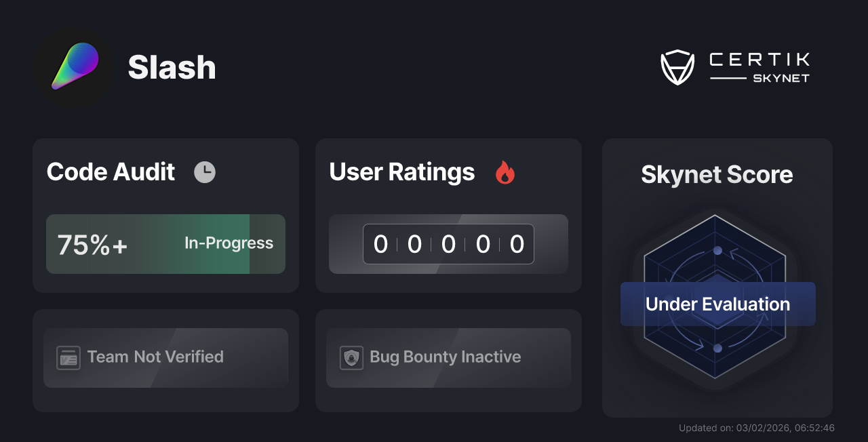
Task: Click the shield icon in Bug Bounty Inactive badge
Action: click(351, 357)
